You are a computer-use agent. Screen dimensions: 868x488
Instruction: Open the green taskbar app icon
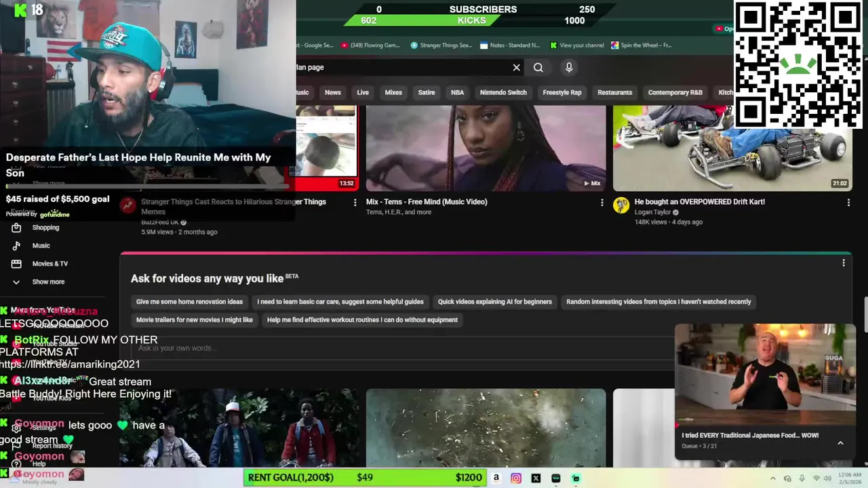[576, 478]
